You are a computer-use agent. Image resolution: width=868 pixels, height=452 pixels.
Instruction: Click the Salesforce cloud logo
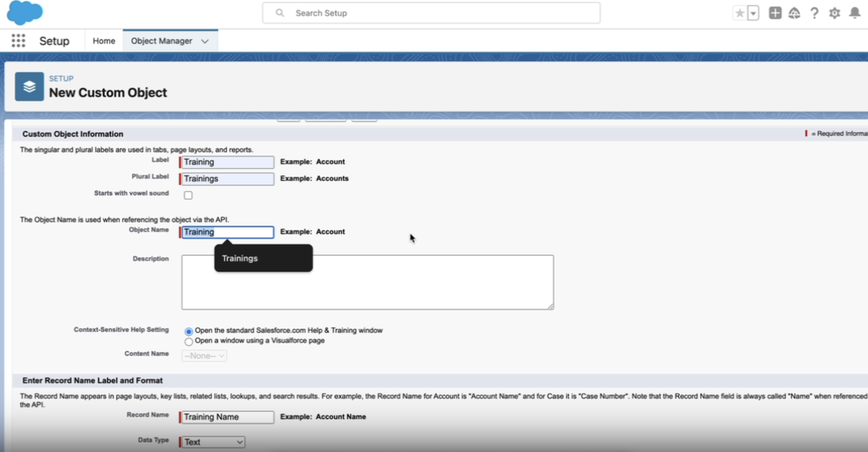[25, 13]
